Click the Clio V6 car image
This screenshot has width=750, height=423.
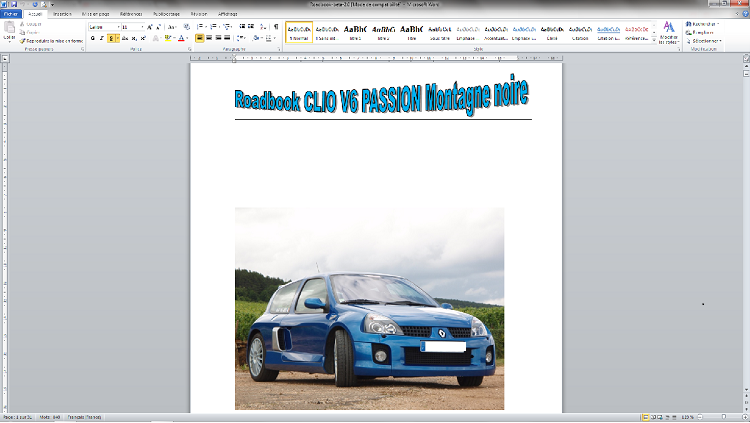(x=369, y=309)
